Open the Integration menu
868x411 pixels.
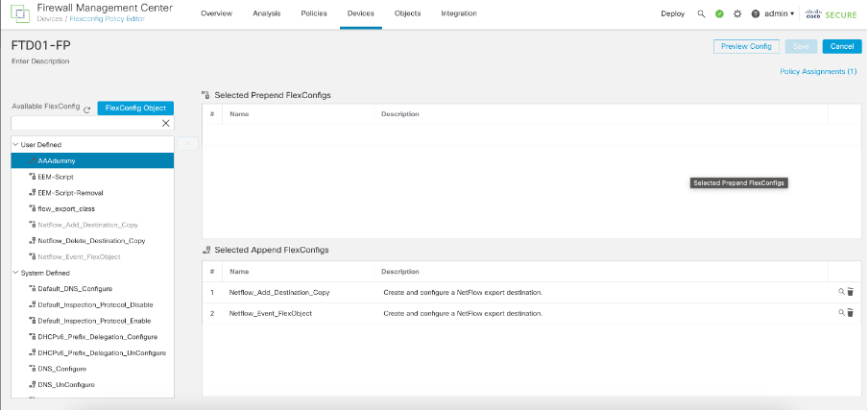tap(459, 13)
